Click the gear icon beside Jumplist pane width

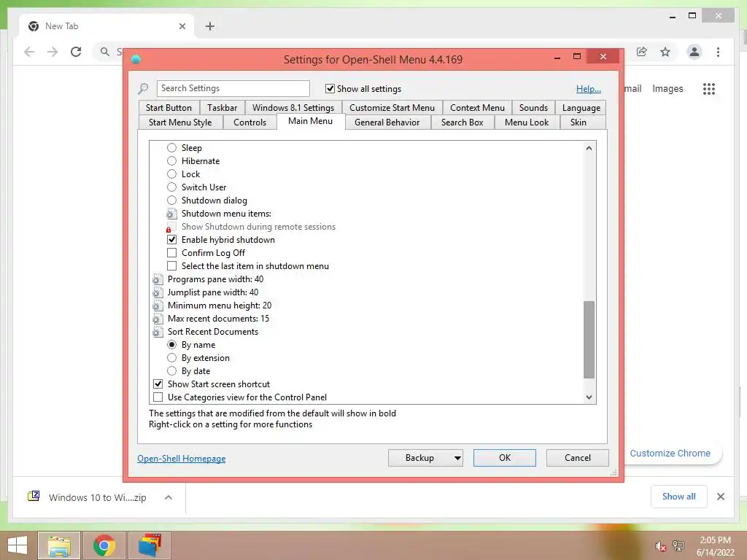pos(158,292)
